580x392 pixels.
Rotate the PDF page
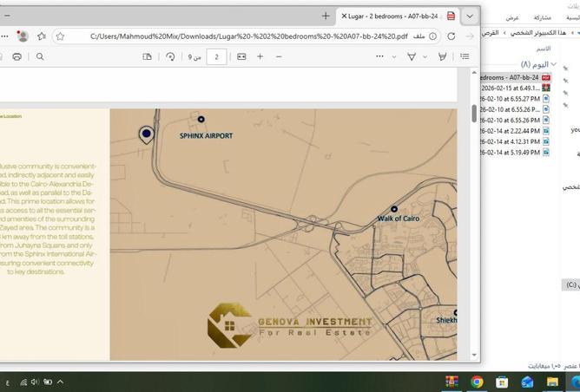pos(170,56)
